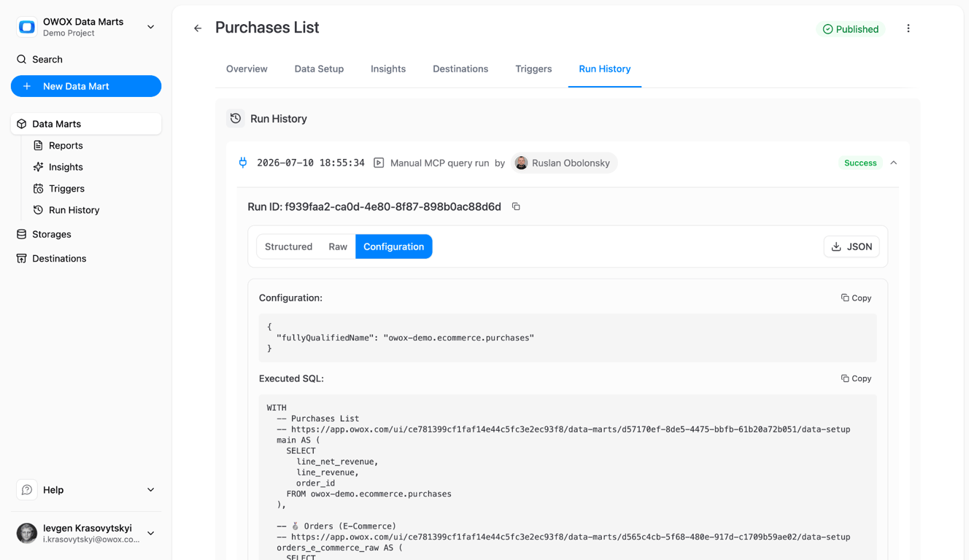Click the Data Marts cube icon
Viewport: 969px width, 560px height.
(22, 124)
